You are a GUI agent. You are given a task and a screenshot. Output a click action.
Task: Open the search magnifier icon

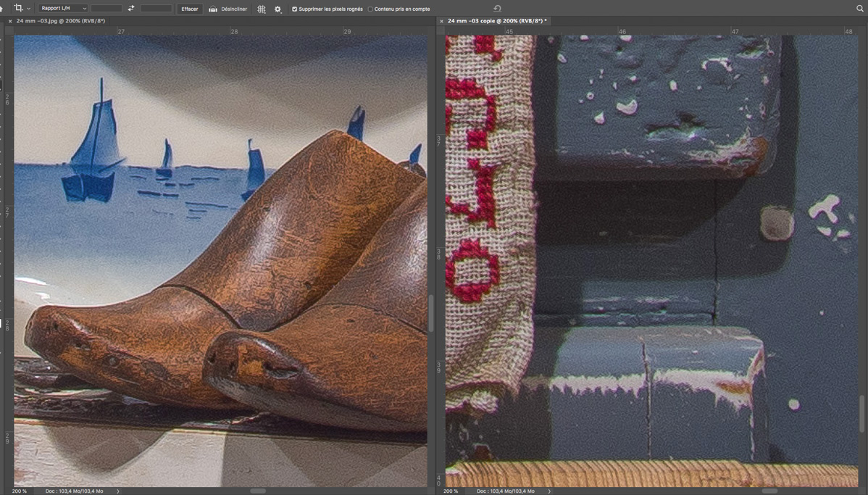pyautogui.click(x=860, y=9)
